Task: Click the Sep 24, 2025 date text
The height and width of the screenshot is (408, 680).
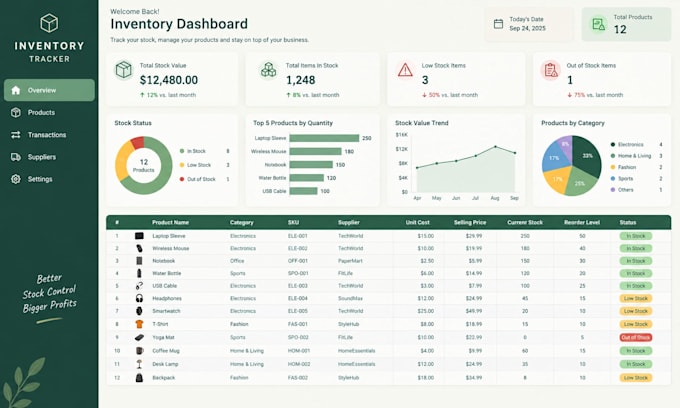Action: (x=527, y=28)
